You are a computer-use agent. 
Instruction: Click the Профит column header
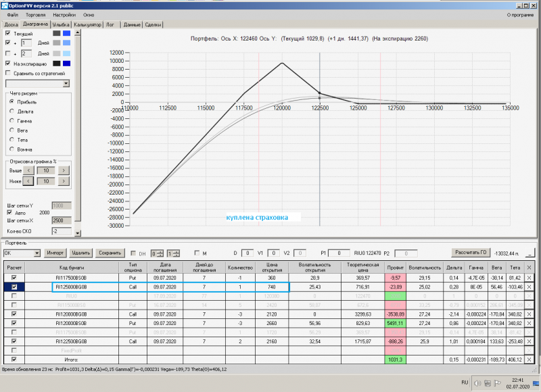396,268
